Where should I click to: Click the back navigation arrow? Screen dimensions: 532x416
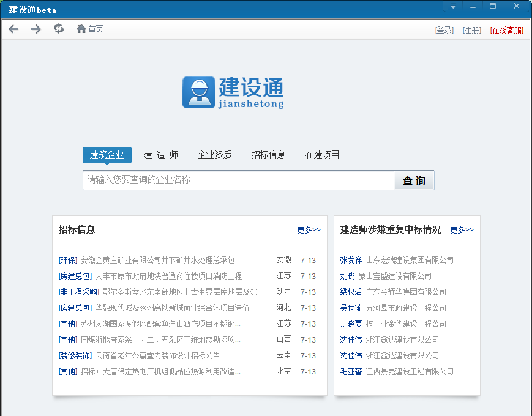click(x=13, y=29)
